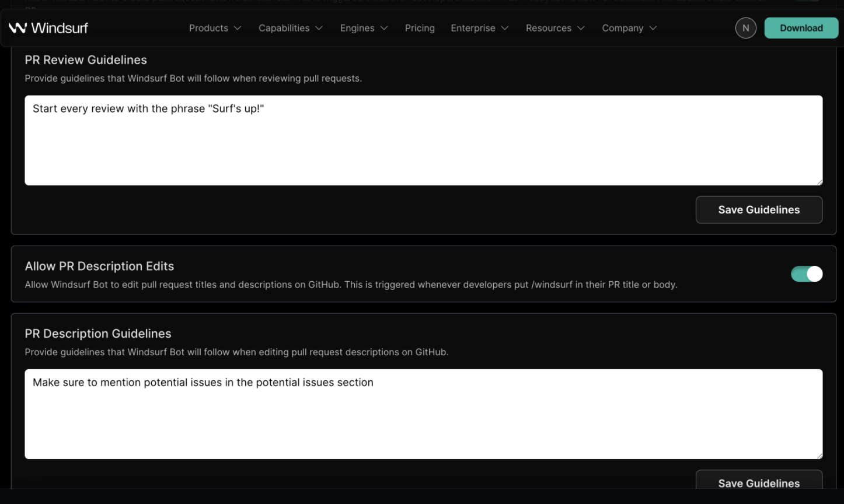
Task: Go to the Pricing page
Action: [420, 28]
